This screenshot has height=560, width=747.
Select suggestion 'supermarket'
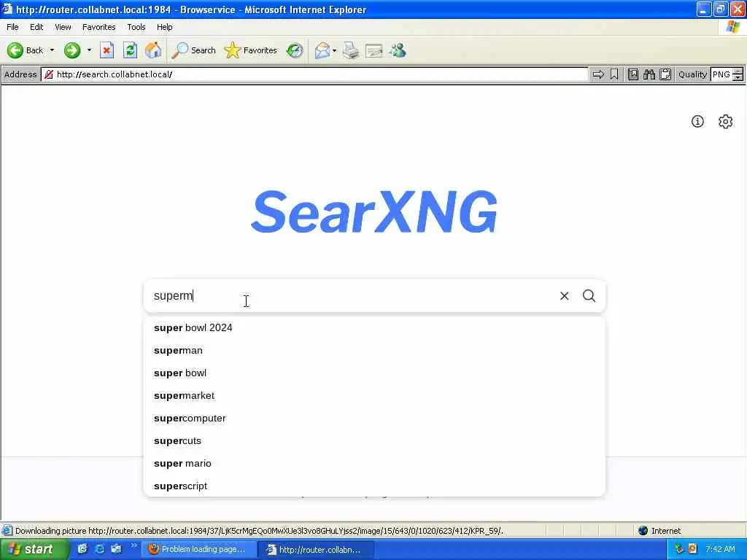[374, 396]
